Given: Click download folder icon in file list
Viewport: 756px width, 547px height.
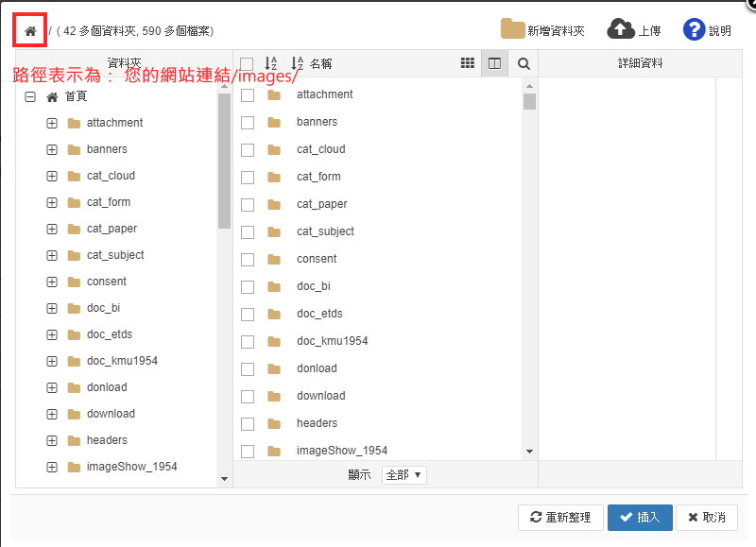Looking at the screenshot, I should pyautogui.click(x=274, y=396).
